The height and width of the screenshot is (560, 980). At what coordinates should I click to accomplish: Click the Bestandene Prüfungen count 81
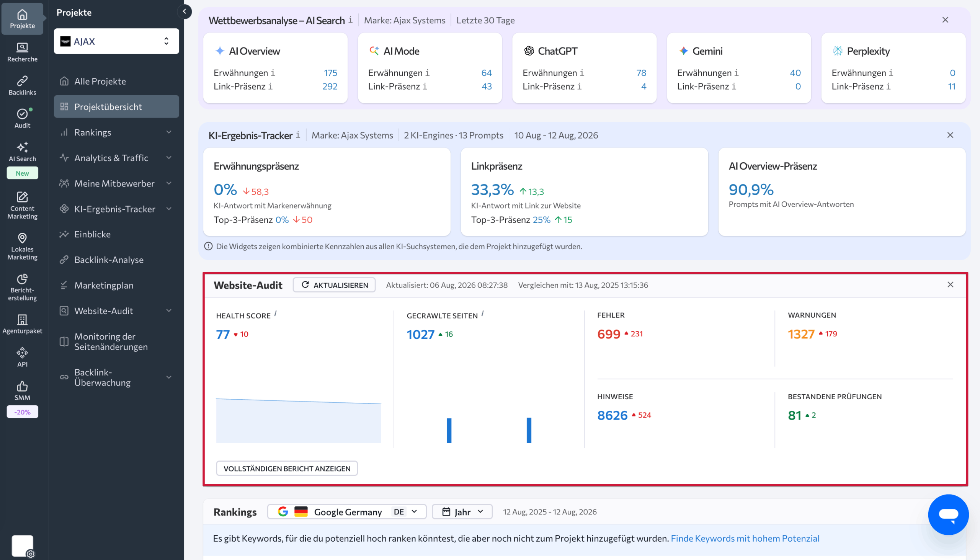794,415
